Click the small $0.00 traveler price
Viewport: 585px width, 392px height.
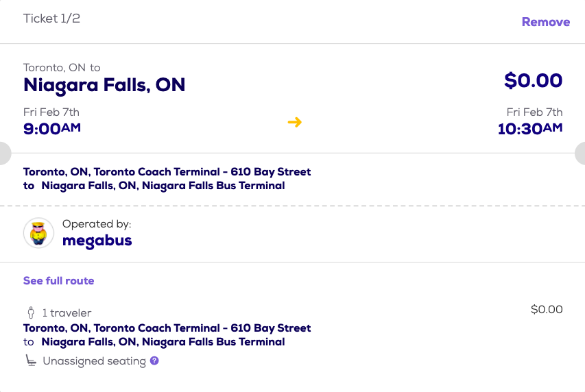point(547,310)
